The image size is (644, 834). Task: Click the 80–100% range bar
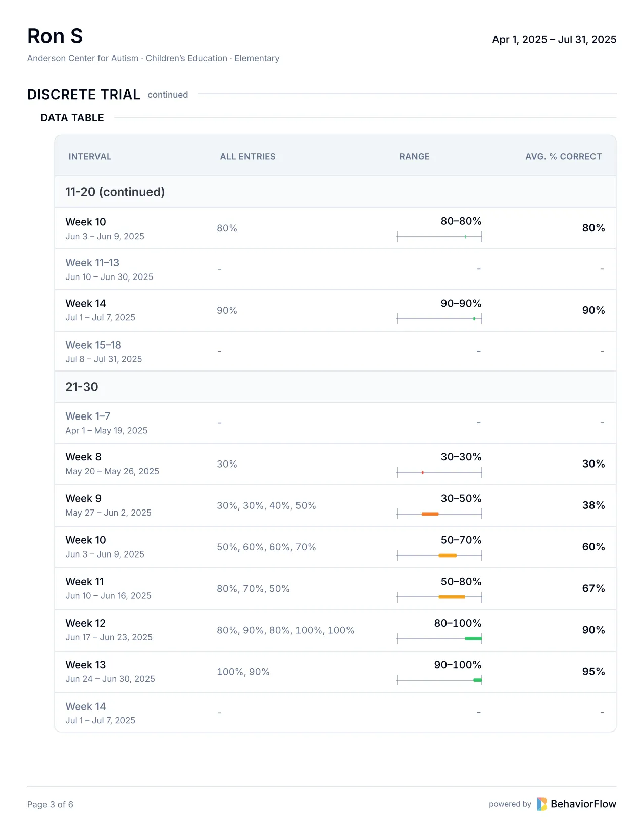[473, 638]
